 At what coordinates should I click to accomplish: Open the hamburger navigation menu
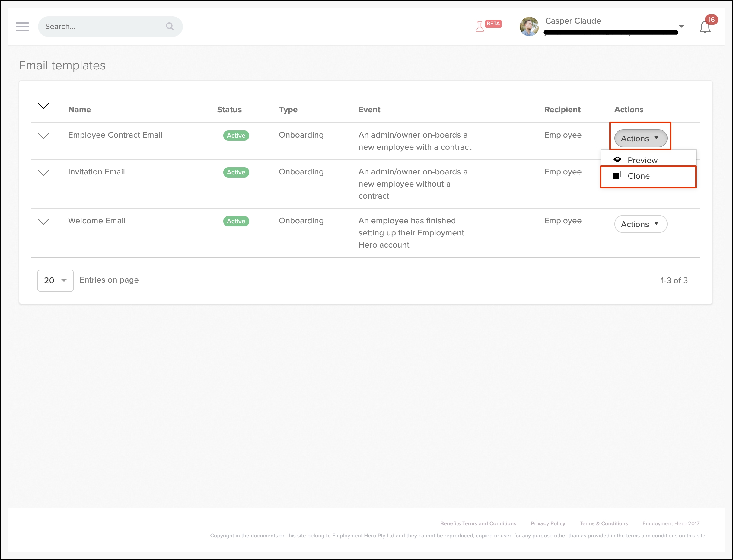click(22, 26)
